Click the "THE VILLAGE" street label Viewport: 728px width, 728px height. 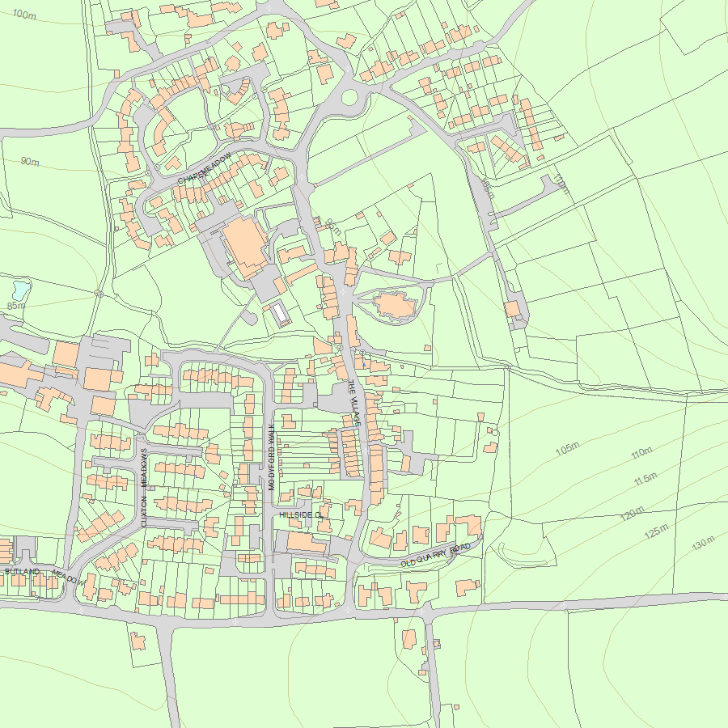point(353,403)
